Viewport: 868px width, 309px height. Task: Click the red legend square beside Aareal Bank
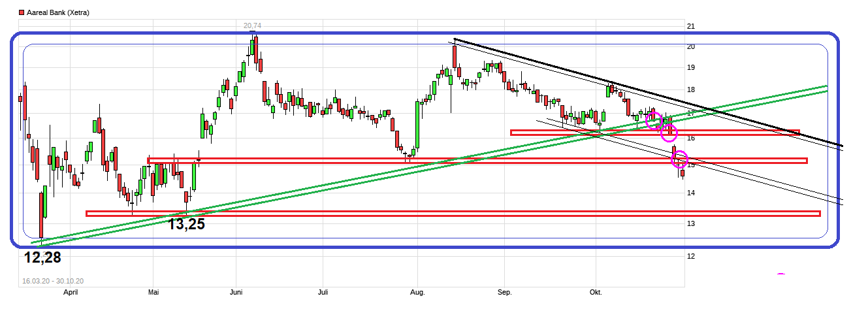(x=22, y=12)
